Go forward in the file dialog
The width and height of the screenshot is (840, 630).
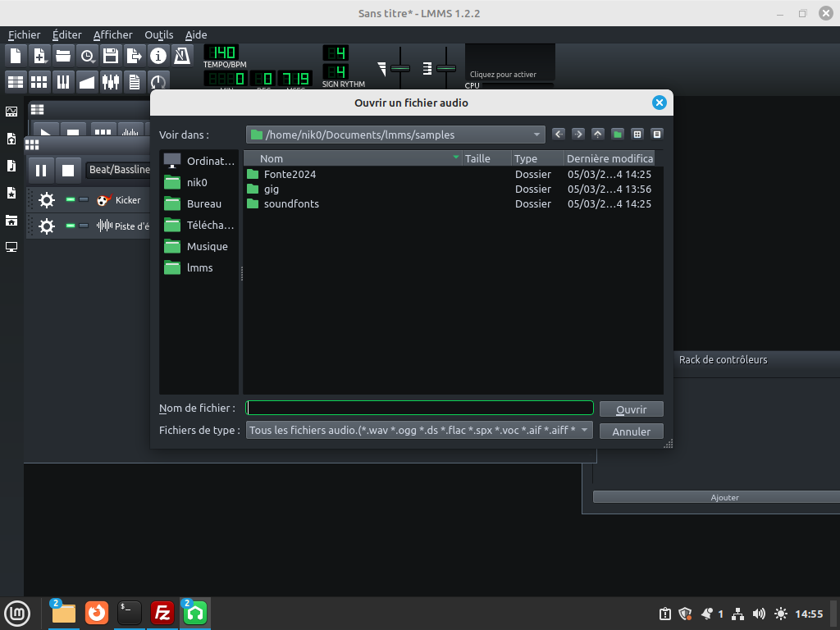pos(578,134)
